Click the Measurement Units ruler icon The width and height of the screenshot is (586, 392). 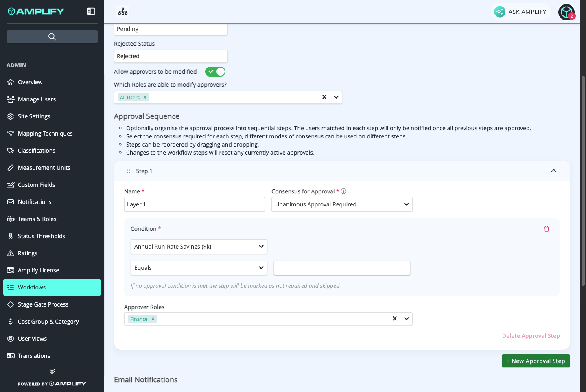(11, 168)
